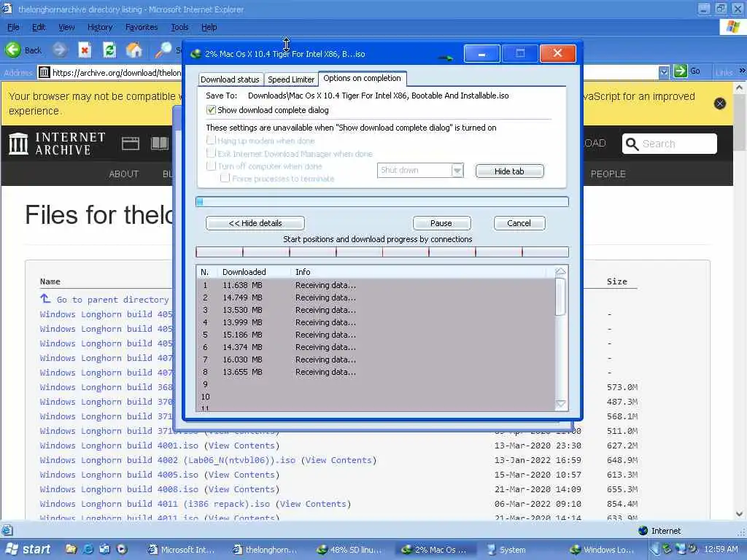Open Go to parent directory link

point(112,300)
